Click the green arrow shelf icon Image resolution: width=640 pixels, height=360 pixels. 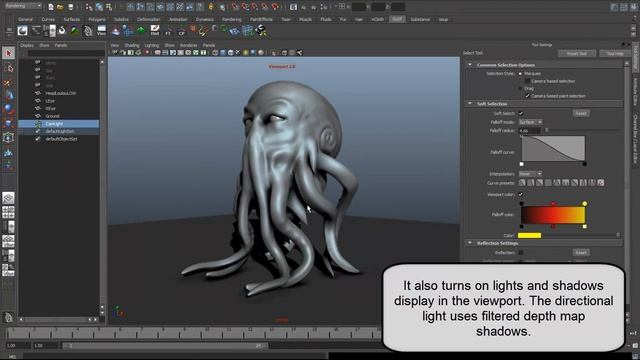[x=141, y=30]
